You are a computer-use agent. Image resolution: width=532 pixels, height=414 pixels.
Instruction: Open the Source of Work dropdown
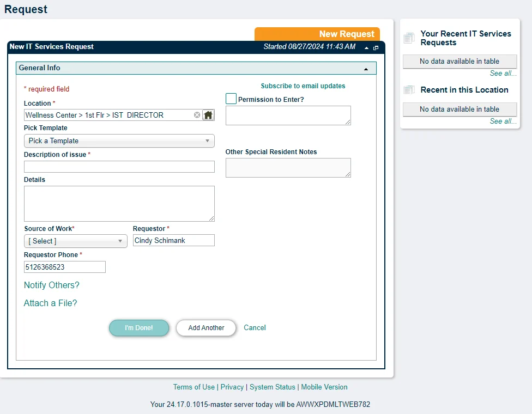point(75,241)
